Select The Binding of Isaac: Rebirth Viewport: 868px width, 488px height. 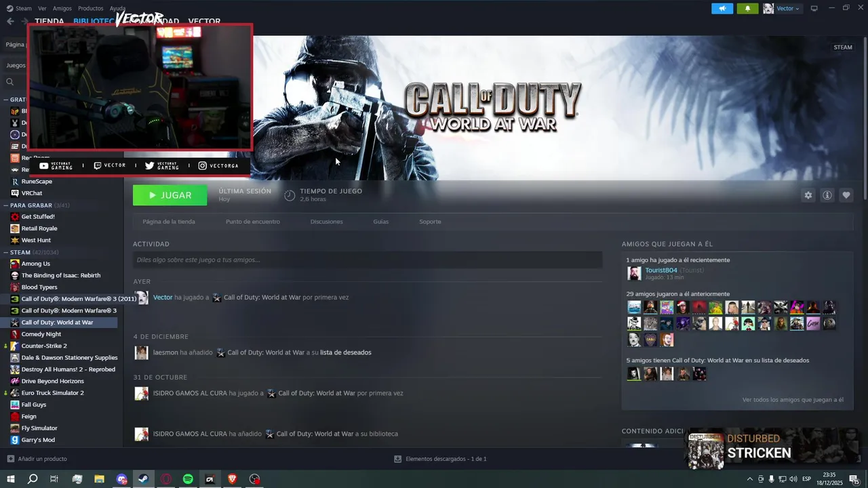coord(61,275)
